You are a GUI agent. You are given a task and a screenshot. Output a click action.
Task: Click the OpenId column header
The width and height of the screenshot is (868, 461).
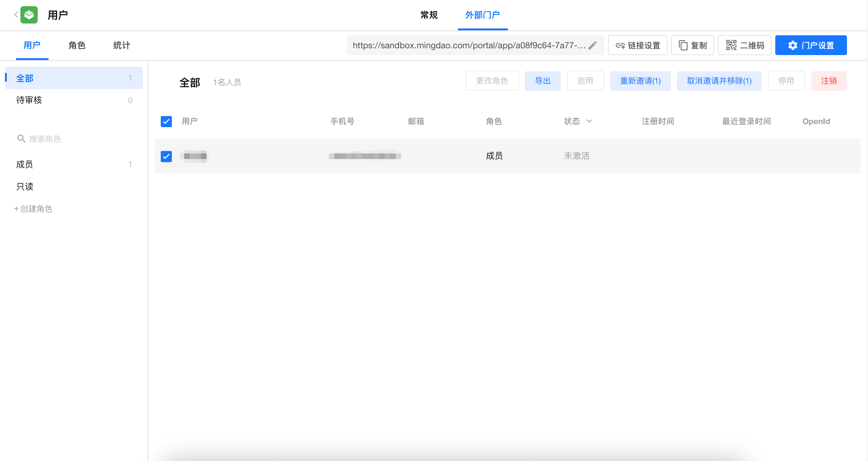click(x=816, y=121)
